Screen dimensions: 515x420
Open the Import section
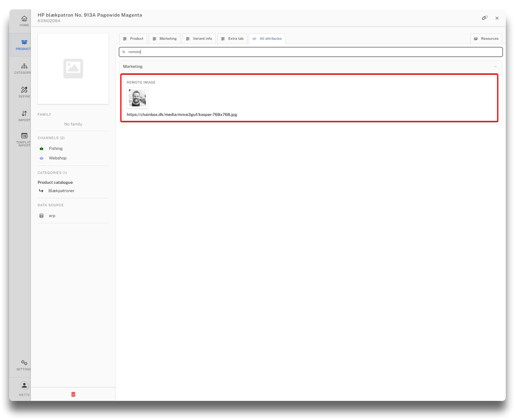pos(24,116)
